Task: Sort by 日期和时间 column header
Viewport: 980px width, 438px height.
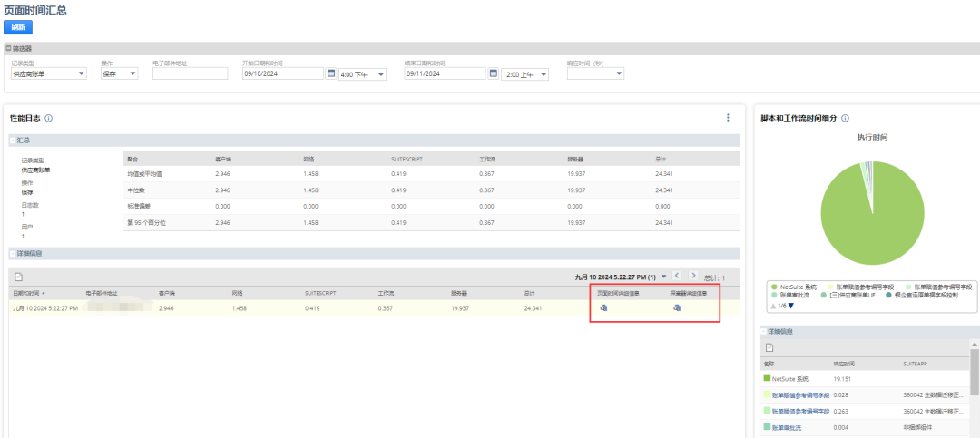Action: click(x=29, y=293)
